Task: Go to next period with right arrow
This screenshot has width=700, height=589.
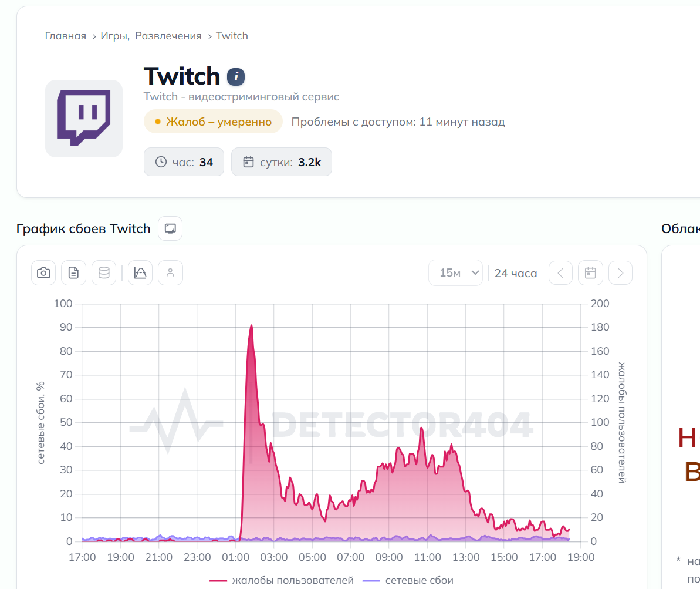Action: [x=621, y=272]
